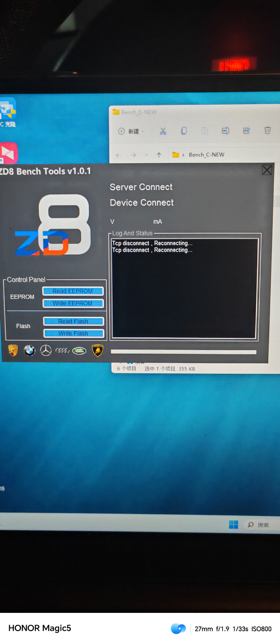Choose the Mercedes-Benz star logo
280x644 pixels.
coord(46,350)
